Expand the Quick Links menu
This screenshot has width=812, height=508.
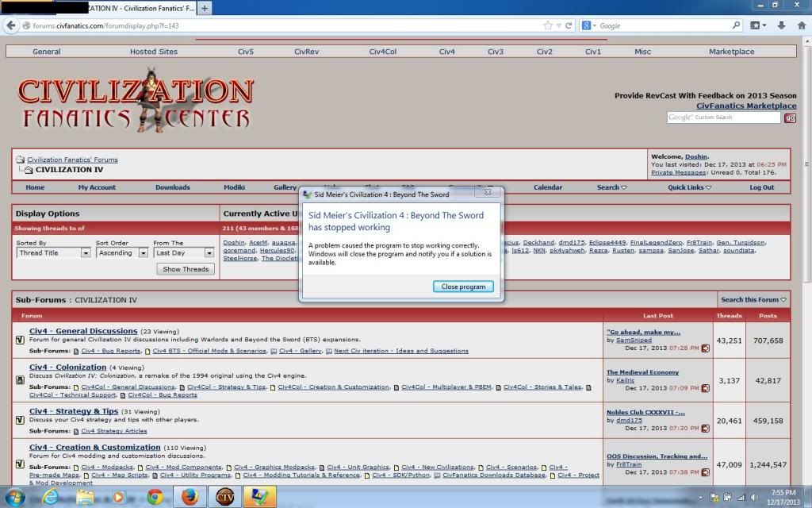point(689,187)
